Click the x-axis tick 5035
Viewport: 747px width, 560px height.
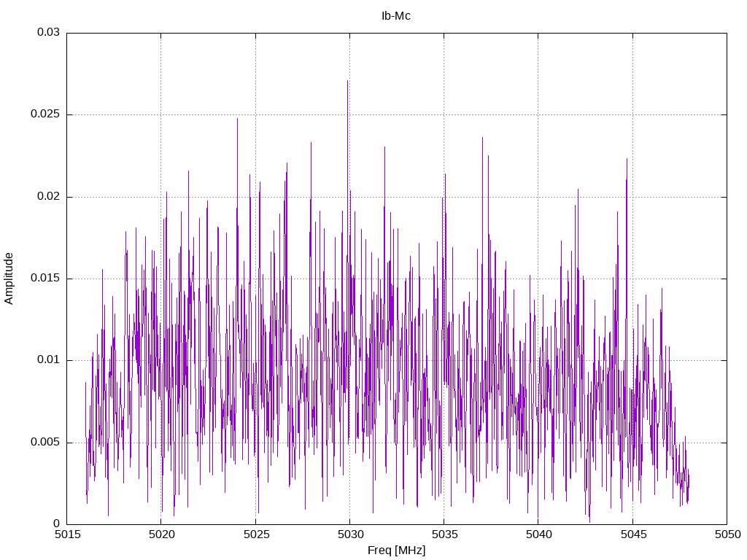(445, 534)
